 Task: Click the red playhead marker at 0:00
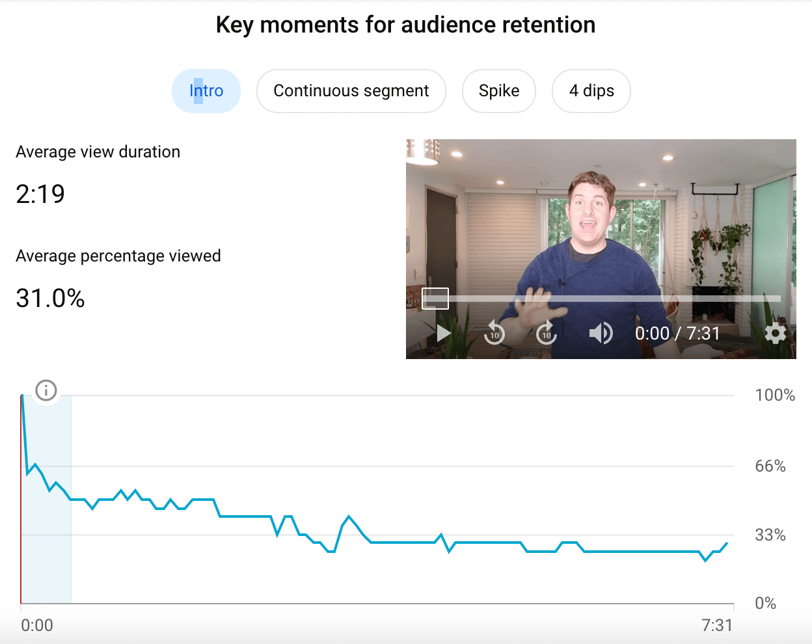tap(21, 500)
